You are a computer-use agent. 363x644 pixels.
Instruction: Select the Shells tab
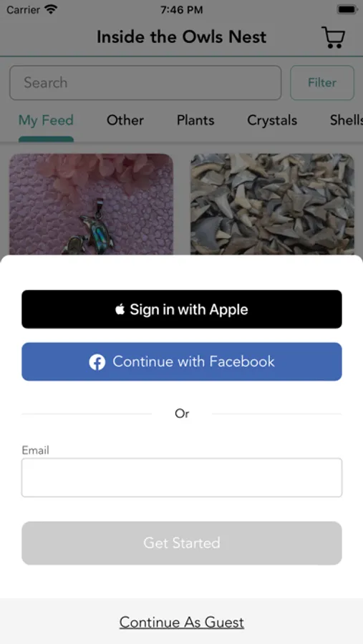pyautogui.click(x=346, y=120)
